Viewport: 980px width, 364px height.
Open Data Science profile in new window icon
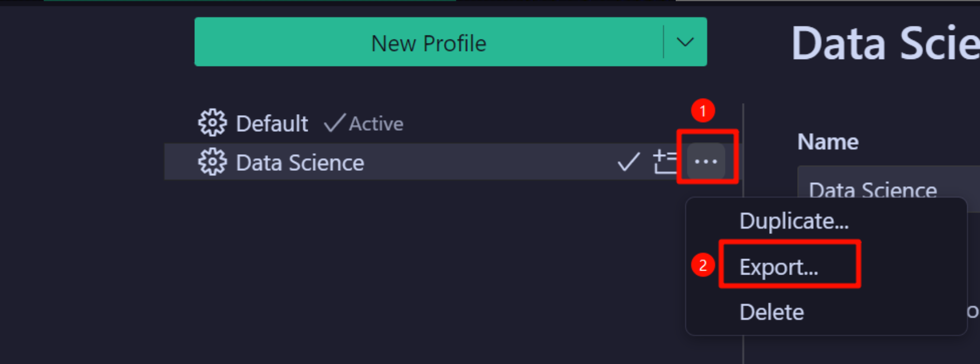click(665, 162)
